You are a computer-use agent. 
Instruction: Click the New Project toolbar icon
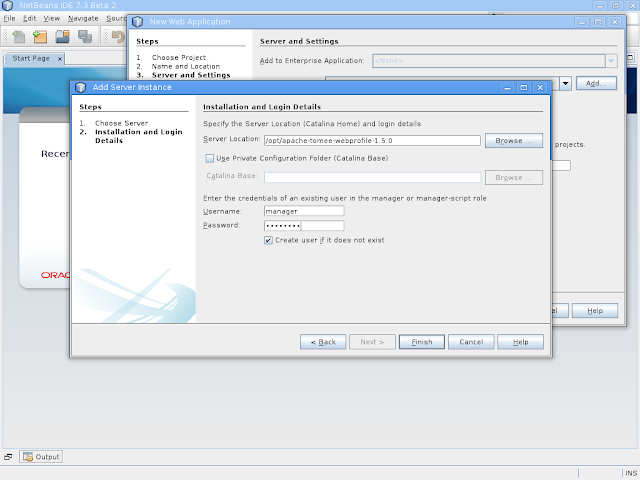(40, 37)
